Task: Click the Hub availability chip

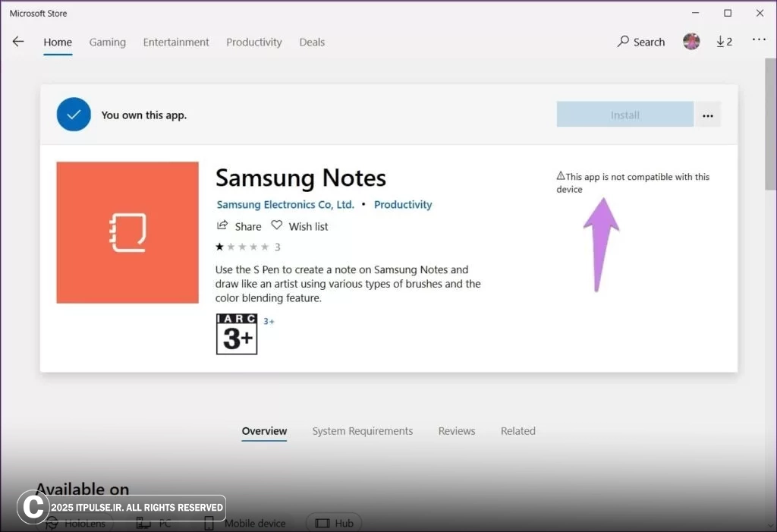Action: tap(334, 523)
